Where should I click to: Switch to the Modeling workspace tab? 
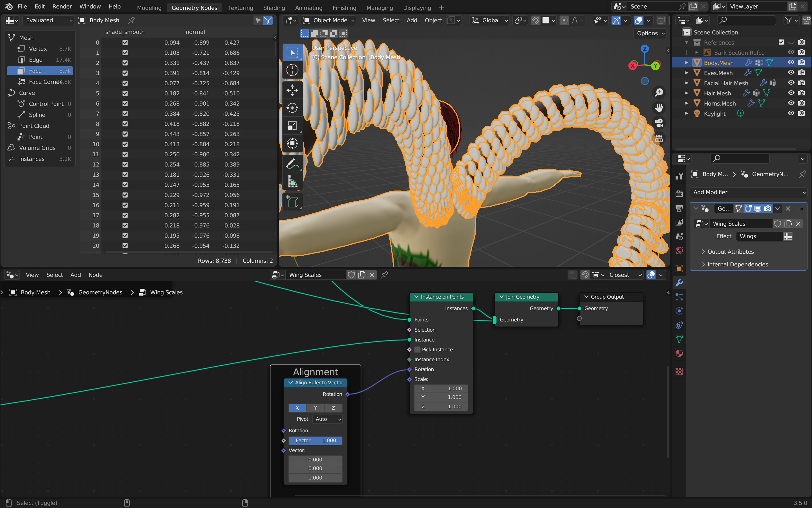click(x=149, y=7)
